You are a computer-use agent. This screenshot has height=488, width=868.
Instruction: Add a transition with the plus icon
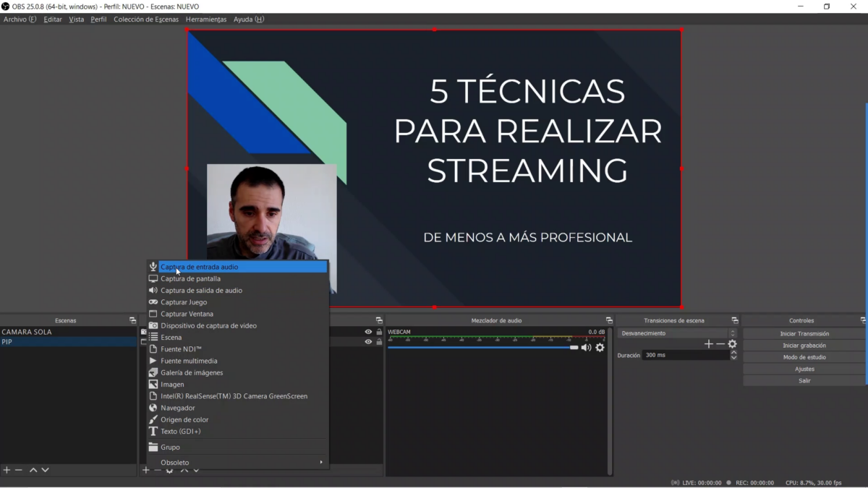[707, 343]
